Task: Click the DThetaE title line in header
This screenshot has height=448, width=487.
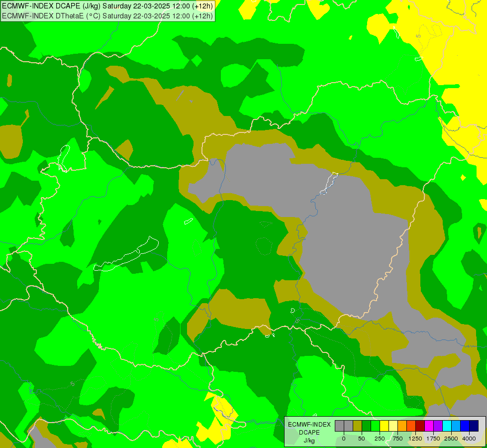Action: 107,16
